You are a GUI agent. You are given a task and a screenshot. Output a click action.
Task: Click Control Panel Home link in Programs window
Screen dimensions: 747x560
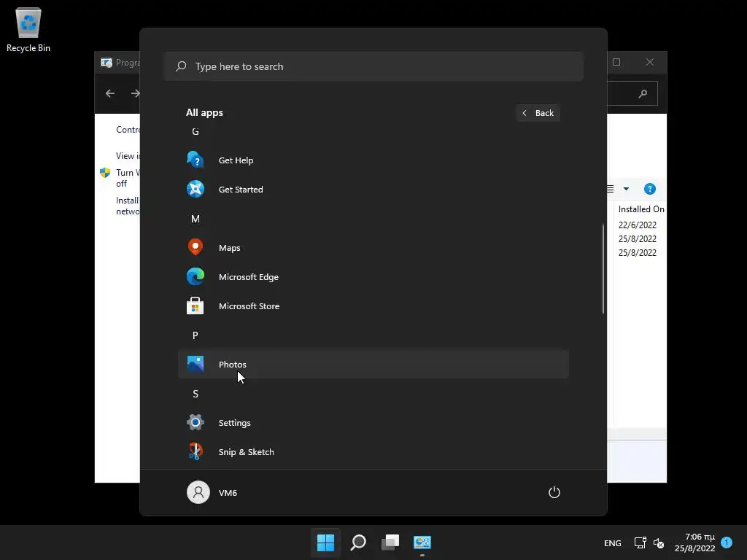[128, 130]
